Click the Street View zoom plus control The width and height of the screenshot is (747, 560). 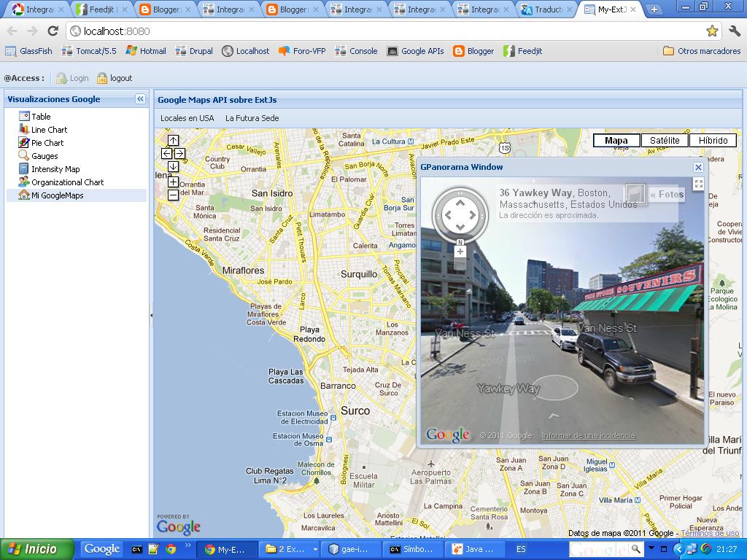point(459,251)
